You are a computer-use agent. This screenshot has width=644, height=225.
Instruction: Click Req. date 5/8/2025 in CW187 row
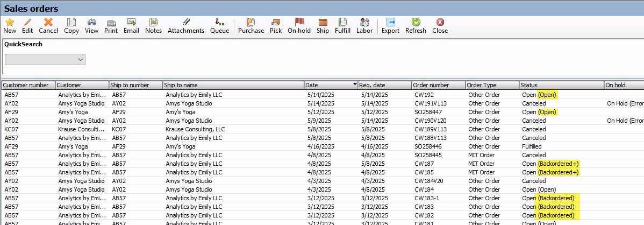[x=385, y=164]
